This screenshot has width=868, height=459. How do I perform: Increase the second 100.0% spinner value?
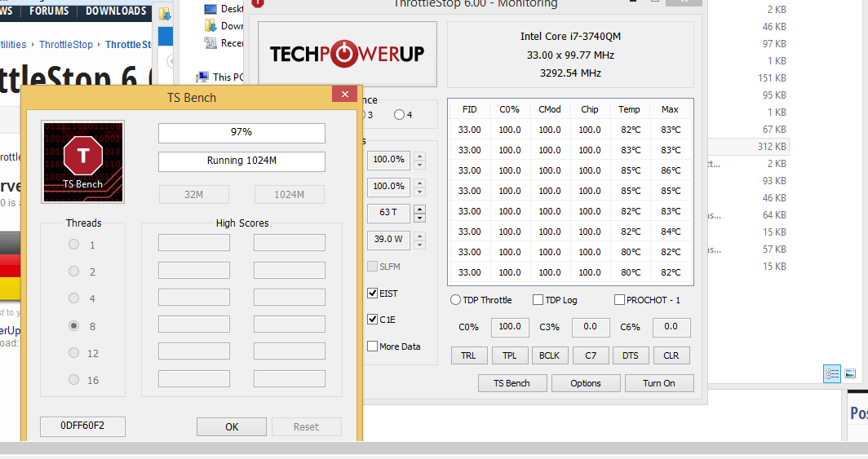click(x=419, y=183)
